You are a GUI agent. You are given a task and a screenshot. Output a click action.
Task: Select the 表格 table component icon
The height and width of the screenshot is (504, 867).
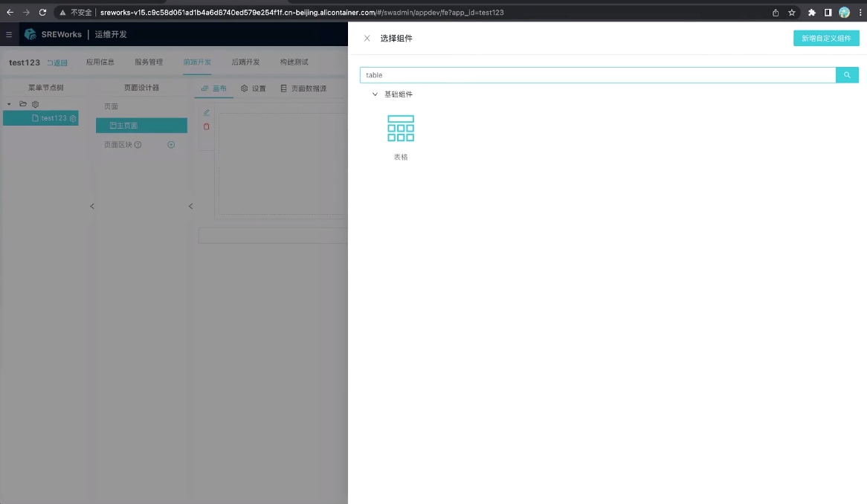point(401,129)
